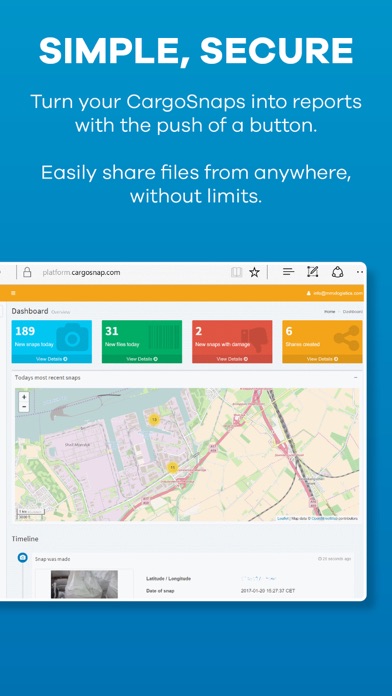Click the Home breadcrumb link
Viewport: 392px width, 696px height.
pos(329,312)
